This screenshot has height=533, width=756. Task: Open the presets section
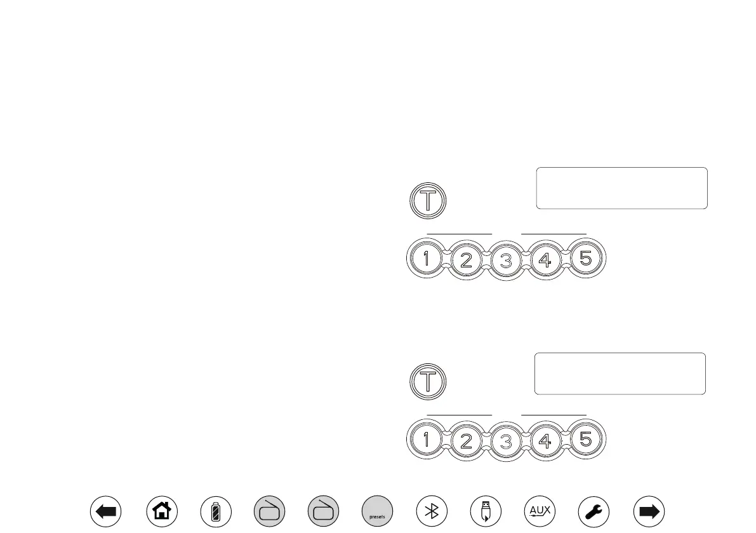click(378, 511)
